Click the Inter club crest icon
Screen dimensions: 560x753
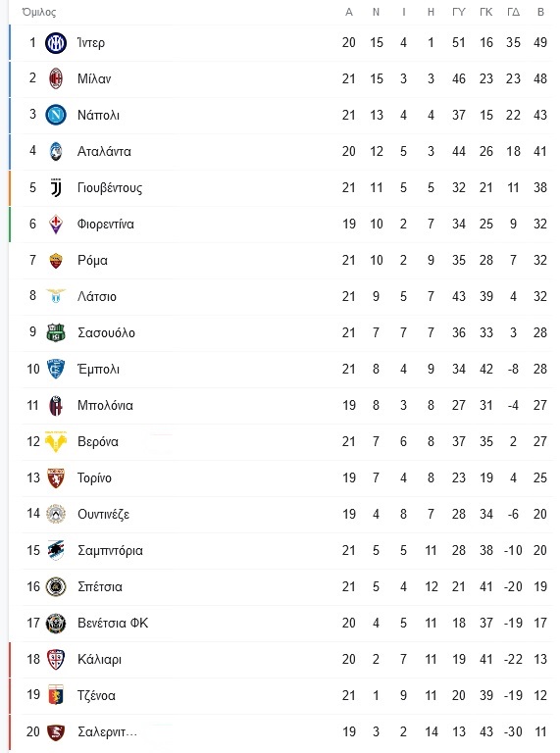point(56,43)
